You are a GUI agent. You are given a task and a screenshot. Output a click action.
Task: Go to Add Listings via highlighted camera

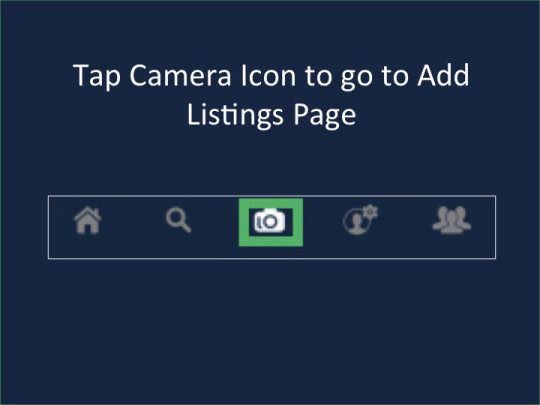pyautogui.click(x=270, y=221)
